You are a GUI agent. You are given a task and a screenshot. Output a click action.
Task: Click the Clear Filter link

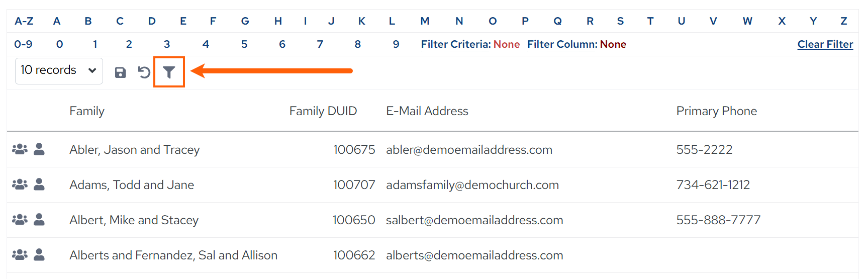[x=825, y=44]
